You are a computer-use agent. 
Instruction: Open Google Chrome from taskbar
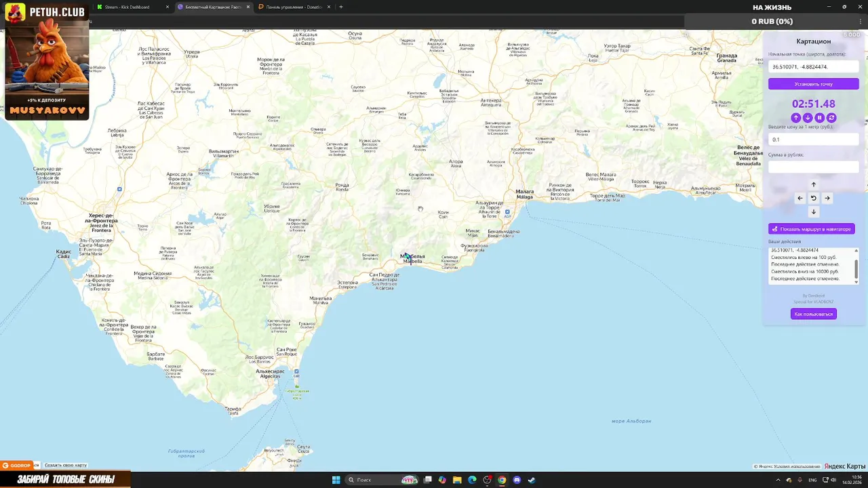502,480
